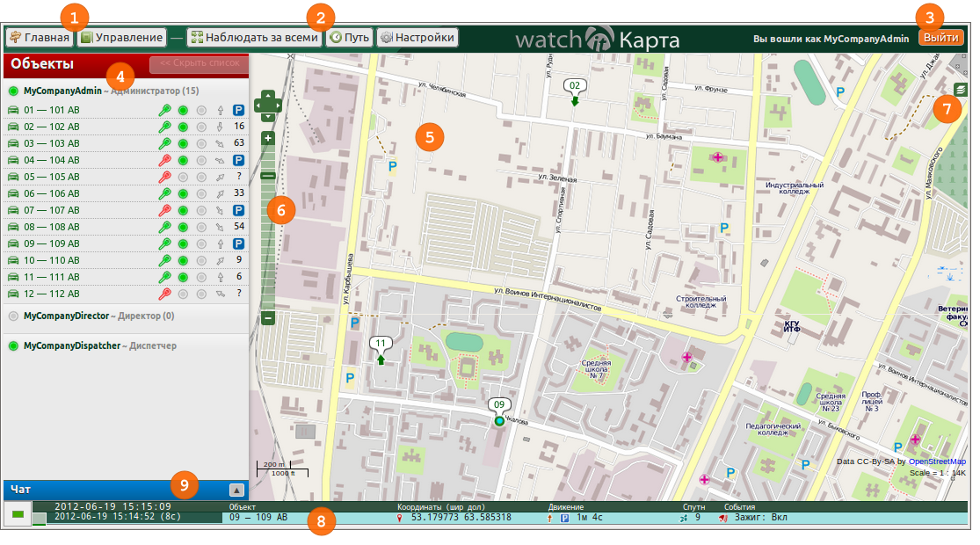Screen dimensions: 980x545
Task: Click the event text Зажиг: Вкл
Action: [760, 518]
